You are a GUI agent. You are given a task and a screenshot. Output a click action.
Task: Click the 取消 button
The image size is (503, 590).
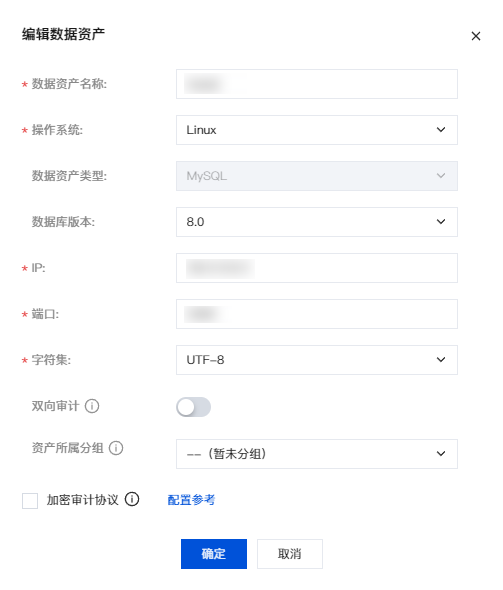click(x=290, y=554)
